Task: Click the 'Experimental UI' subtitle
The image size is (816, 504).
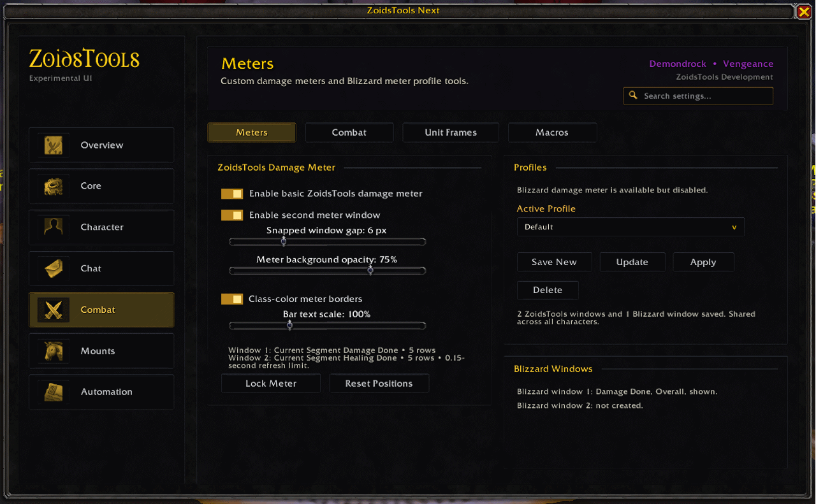Action: click(61, 78)
